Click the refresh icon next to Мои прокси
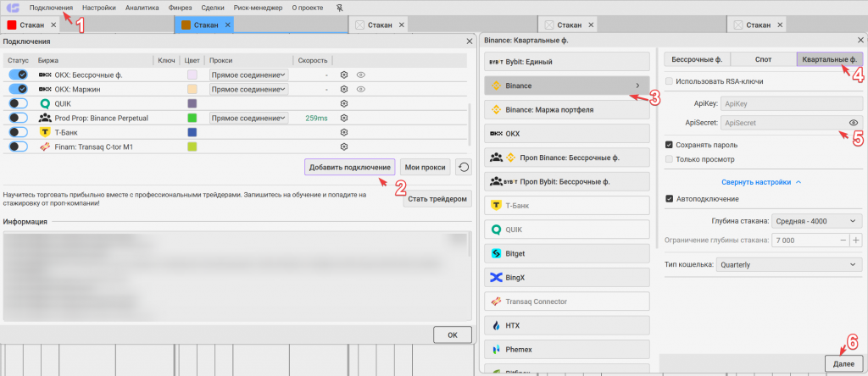The height and width of the screenshot is (376, 868). pos(464,167)
